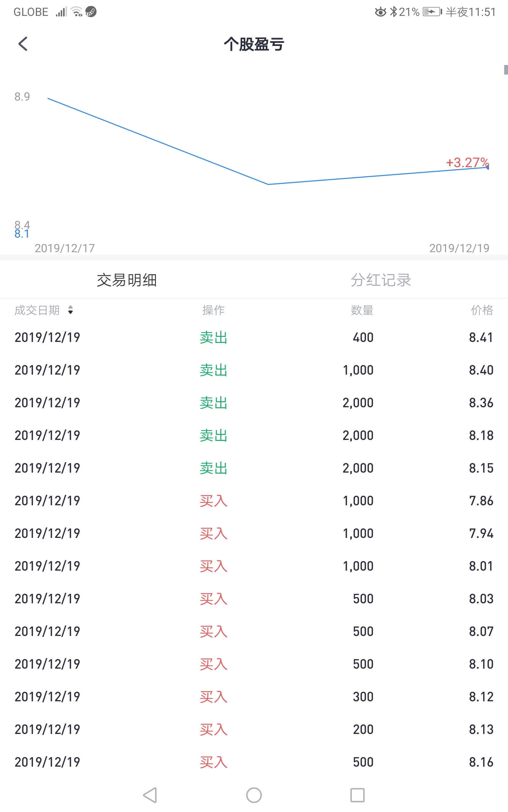Select the 买入 row at price 8.07
The image size is (508, 812).
click(x=254, y=631)
